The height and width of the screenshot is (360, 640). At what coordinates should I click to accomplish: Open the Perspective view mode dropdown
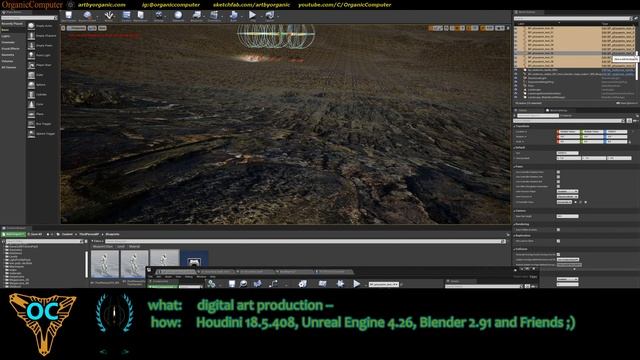point(76,28)
